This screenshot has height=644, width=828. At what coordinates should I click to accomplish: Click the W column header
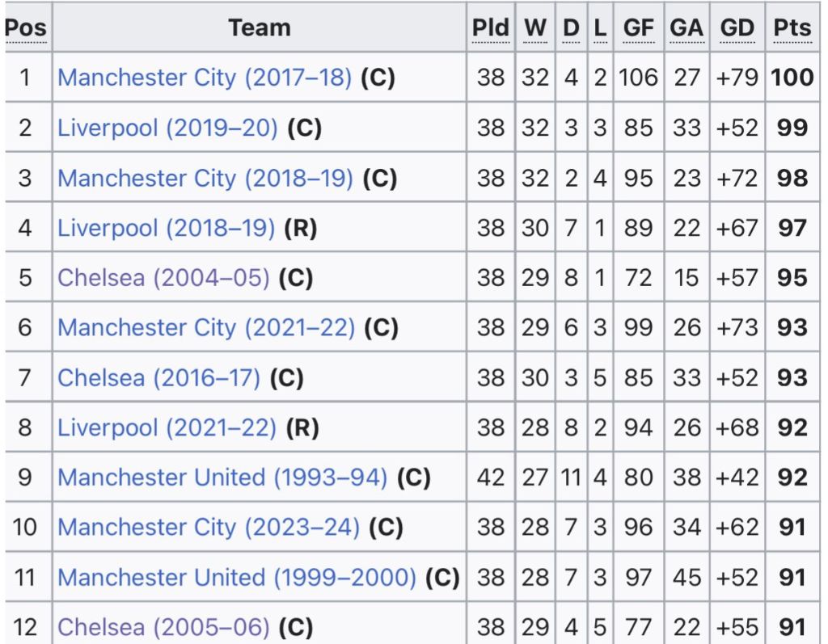[x=534, y=28]
